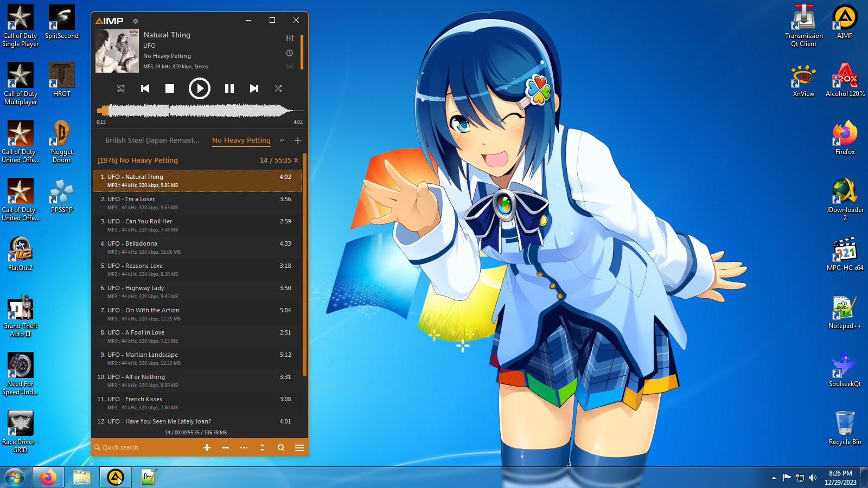Select the Nugget Doom desktop icon

[62, 142]
